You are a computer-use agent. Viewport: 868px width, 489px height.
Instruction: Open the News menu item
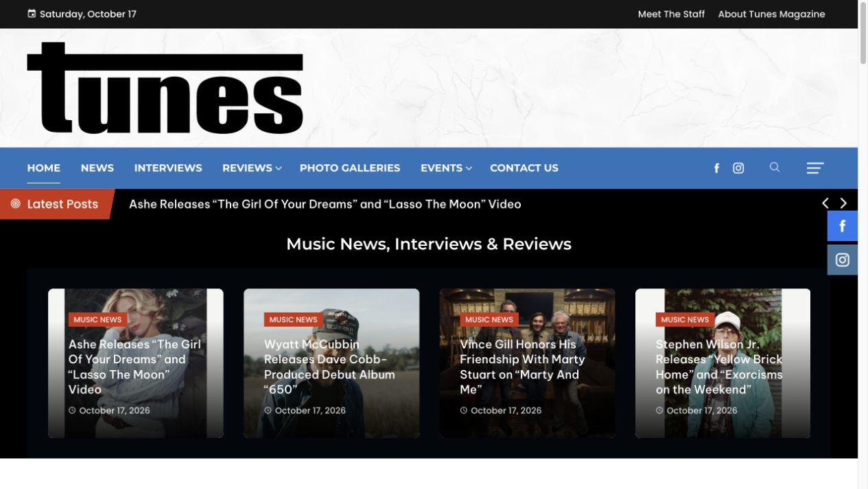click(97, 168)
